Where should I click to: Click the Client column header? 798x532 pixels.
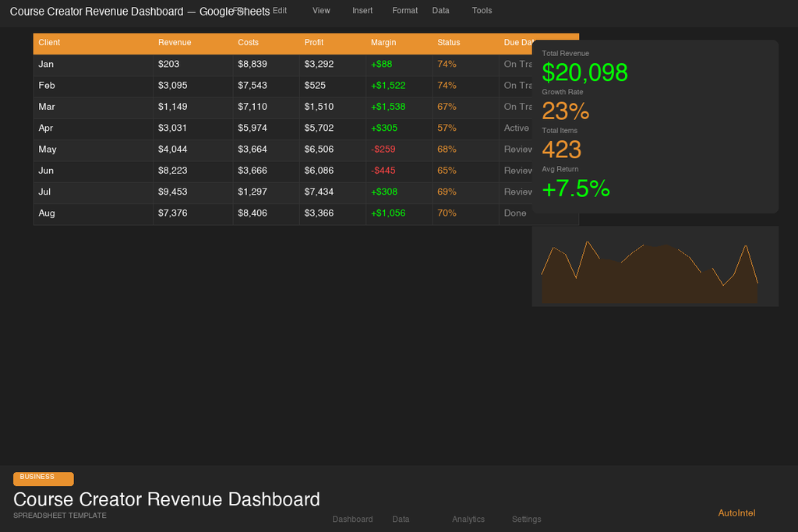(94, 43)
